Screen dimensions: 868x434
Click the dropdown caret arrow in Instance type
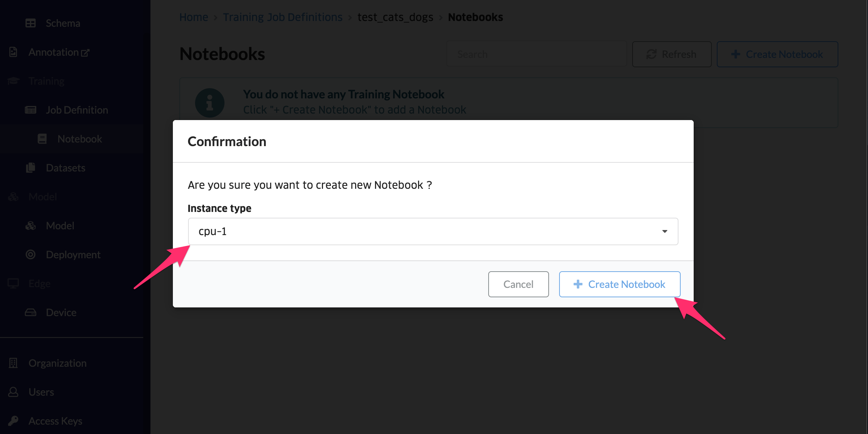pos(665,231)
